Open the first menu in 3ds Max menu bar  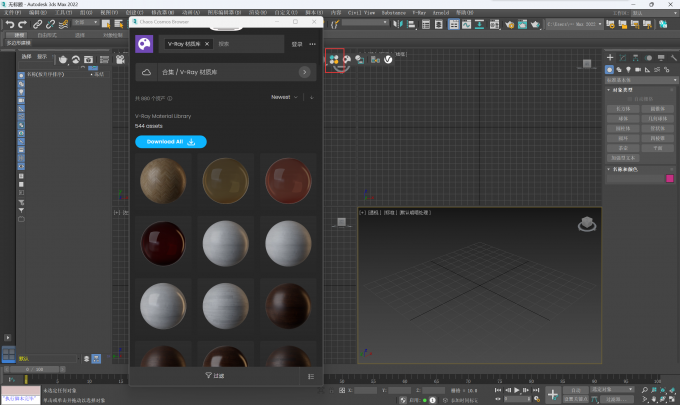click(12, 13)
